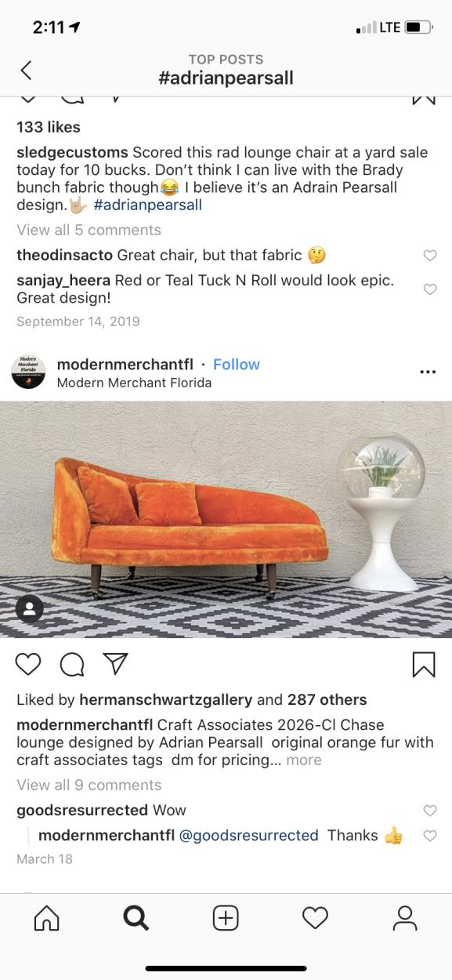The width and height of the screenshot is (452, 980).
Task: Open the Search tab
Action: (x=136, y=918)
